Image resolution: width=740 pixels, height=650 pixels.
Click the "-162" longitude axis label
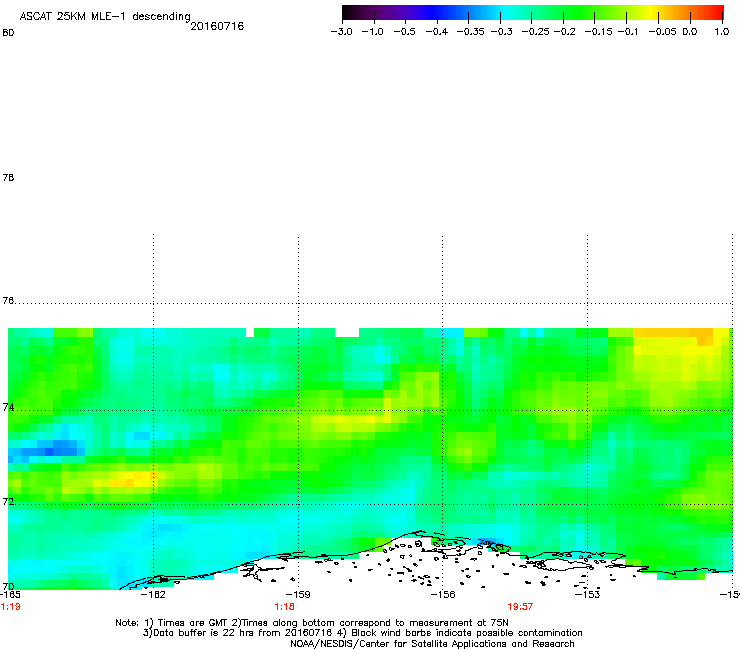[x=153, y=595]
